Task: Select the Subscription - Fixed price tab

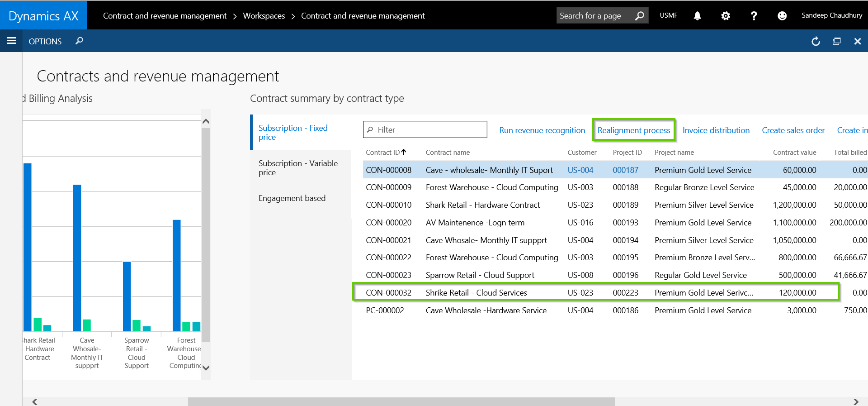Action: point(301,132)
